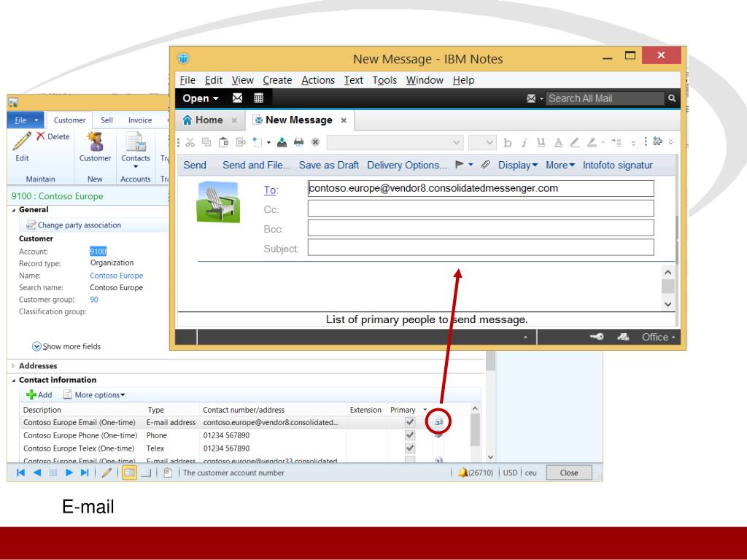Switch to the Home tab
This screenshot has height=560, width=747.
click(x=209, y=120)
